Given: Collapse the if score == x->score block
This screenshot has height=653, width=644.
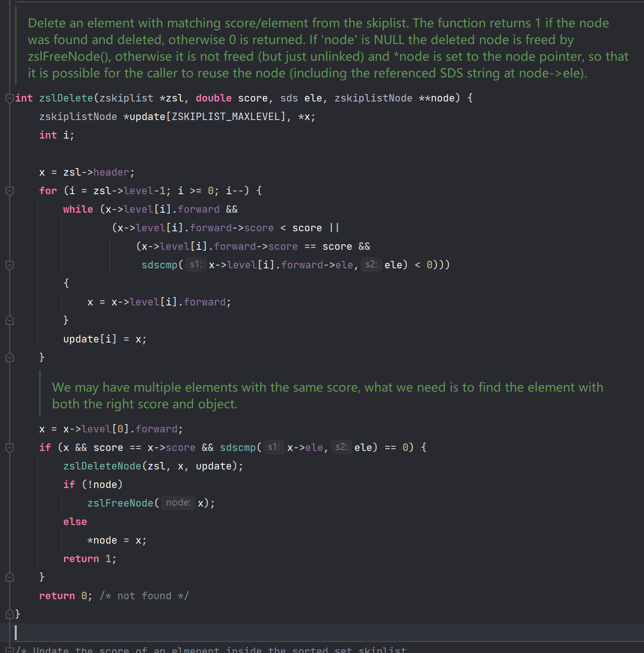Looking at the screenshot, I should tap(9, 448).
